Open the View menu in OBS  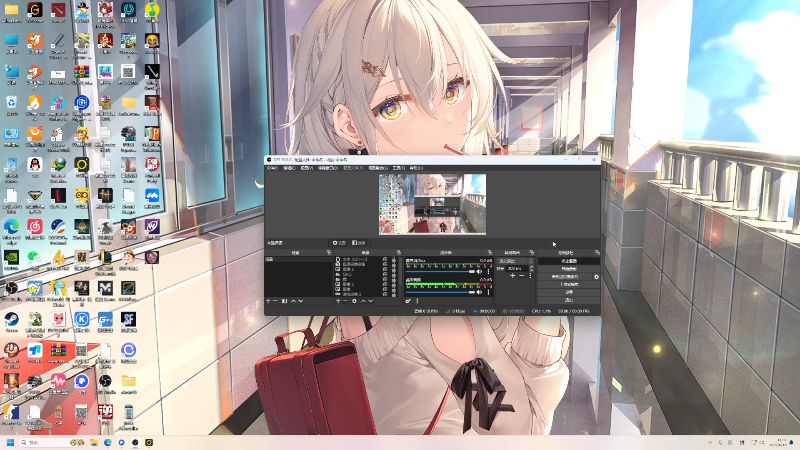pyautogui.click(x=307, y=168)
